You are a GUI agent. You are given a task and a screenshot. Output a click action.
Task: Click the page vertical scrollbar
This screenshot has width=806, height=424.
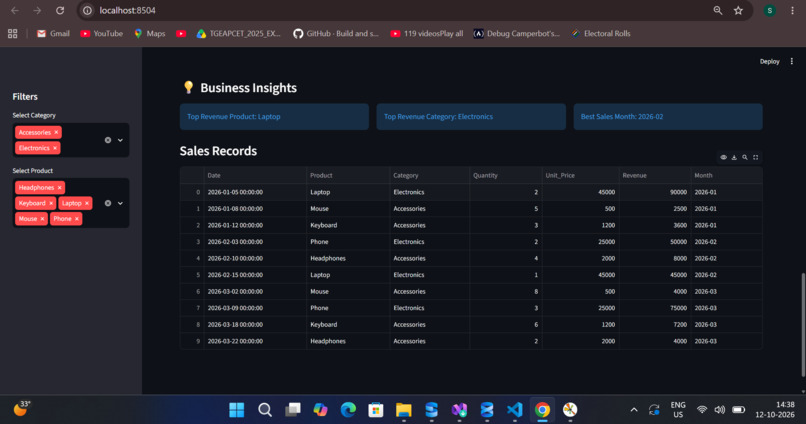(x=803, y=325)
